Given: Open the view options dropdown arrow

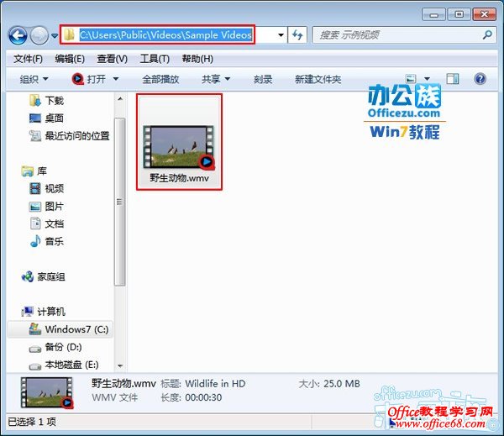Looking at the screenshot, I should 427,79.
